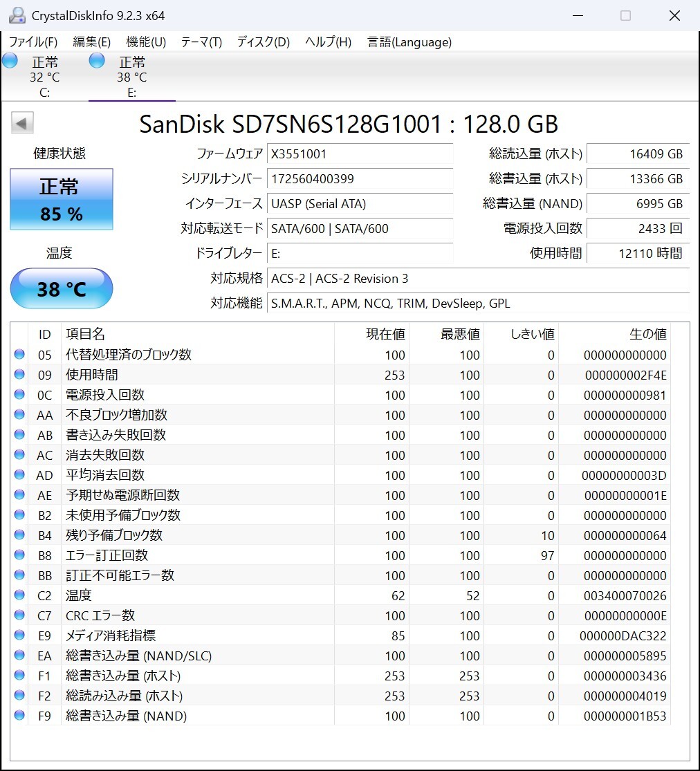The width and height of the screenshot is (700, 771).
Task: Click the firmware field X3551001
Action: tap(360, 154)
